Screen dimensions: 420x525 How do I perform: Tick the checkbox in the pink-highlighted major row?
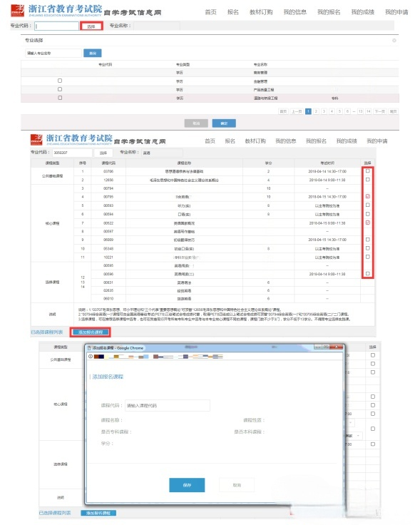point(60,98)
